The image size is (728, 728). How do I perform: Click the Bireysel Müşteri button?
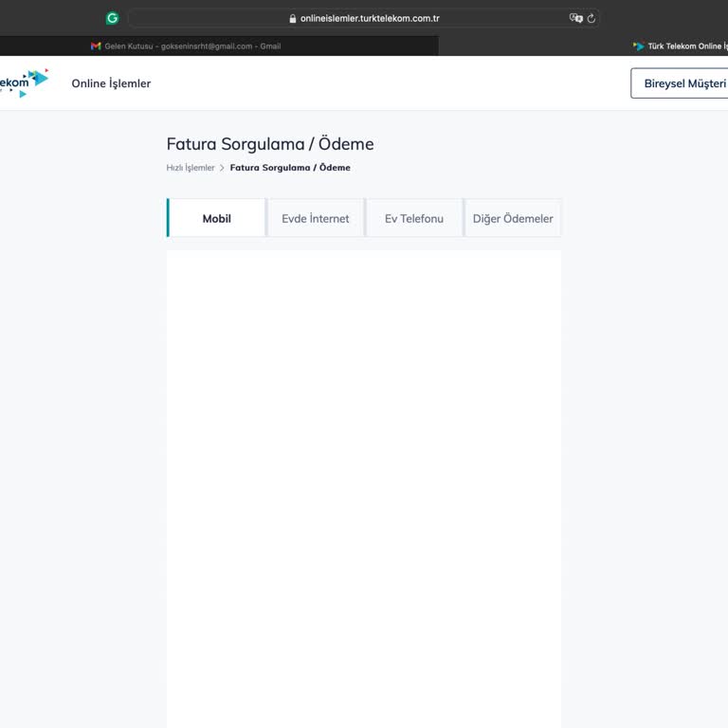coord(680,83)
